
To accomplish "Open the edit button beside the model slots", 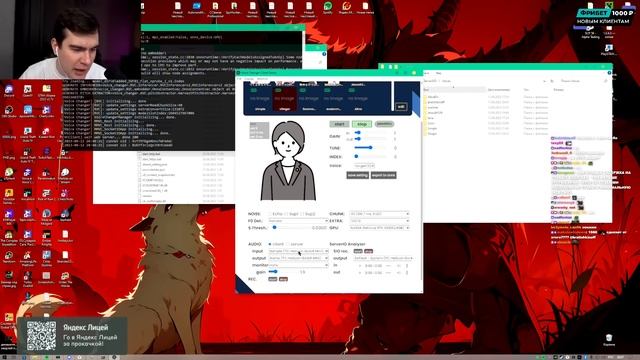I will coord(401,106).
